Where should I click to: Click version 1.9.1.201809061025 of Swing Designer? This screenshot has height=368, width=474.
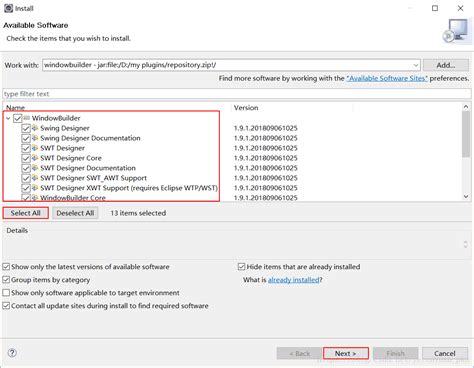tap(265, 128)
